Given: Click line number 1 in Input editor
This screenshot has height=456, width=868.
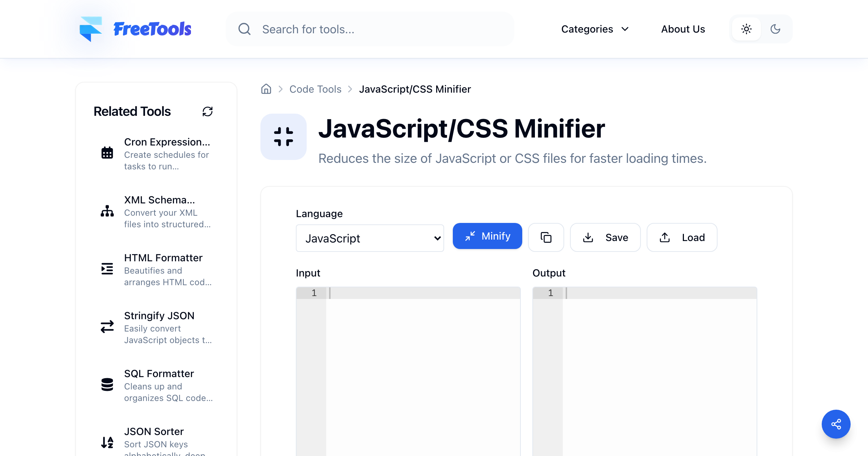Looking at the screenshot, I should pyautogui.click(x=314, y=293).
